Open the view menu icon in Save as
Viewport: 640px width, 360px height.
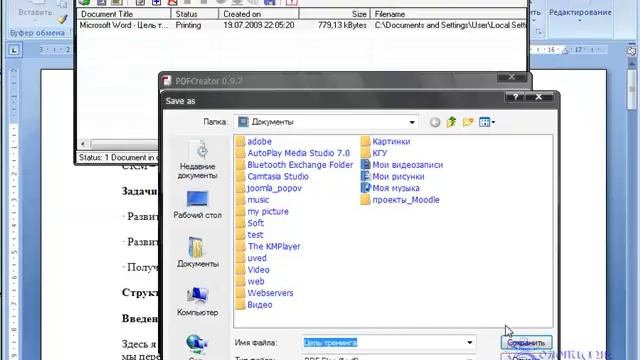click(x=487, y=122)
